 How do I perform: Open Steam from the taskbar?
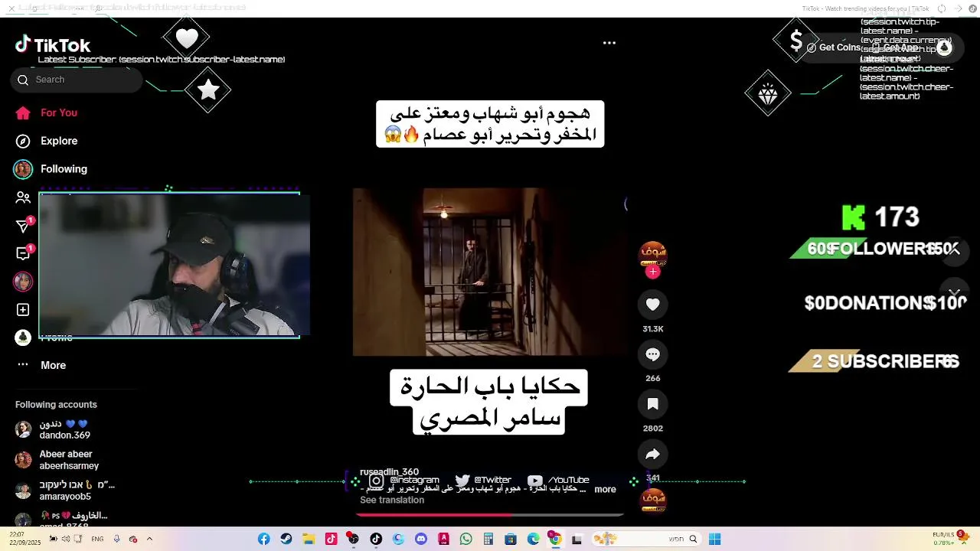point(286,539)
